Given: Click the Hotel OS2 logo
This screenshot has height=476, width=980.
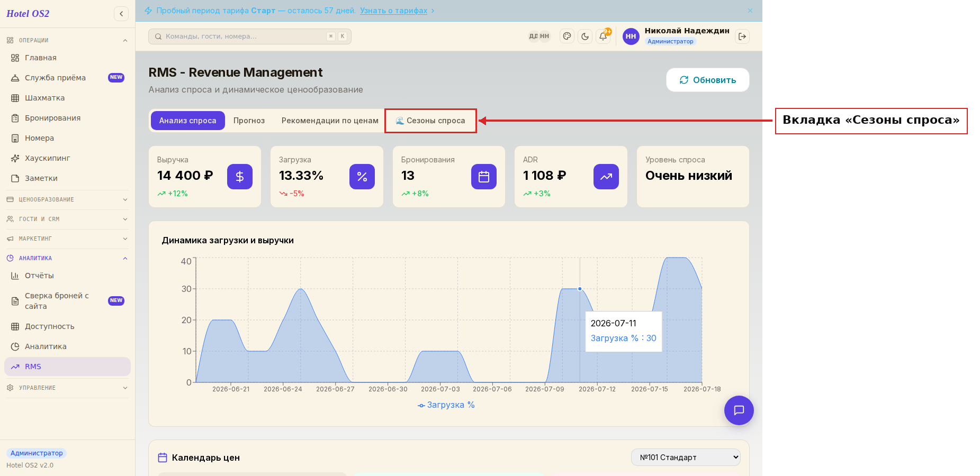Looking at the screenshot, I should (28, 14).
